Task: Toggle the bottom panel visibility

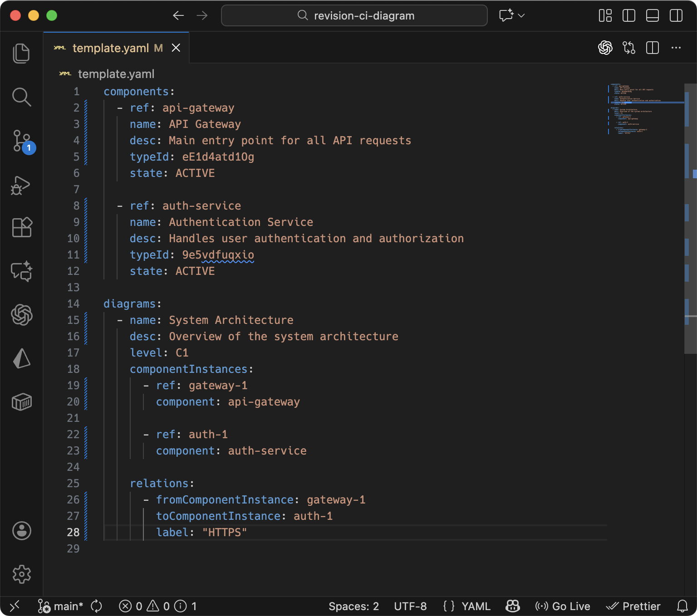Action: [x=652, y=15]
